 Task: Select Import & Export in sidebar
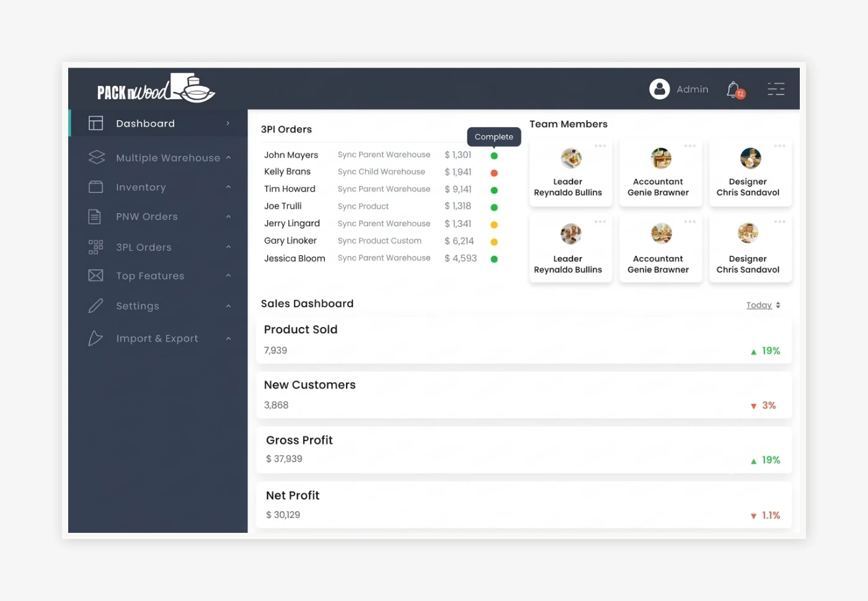(x=158, y=338)
